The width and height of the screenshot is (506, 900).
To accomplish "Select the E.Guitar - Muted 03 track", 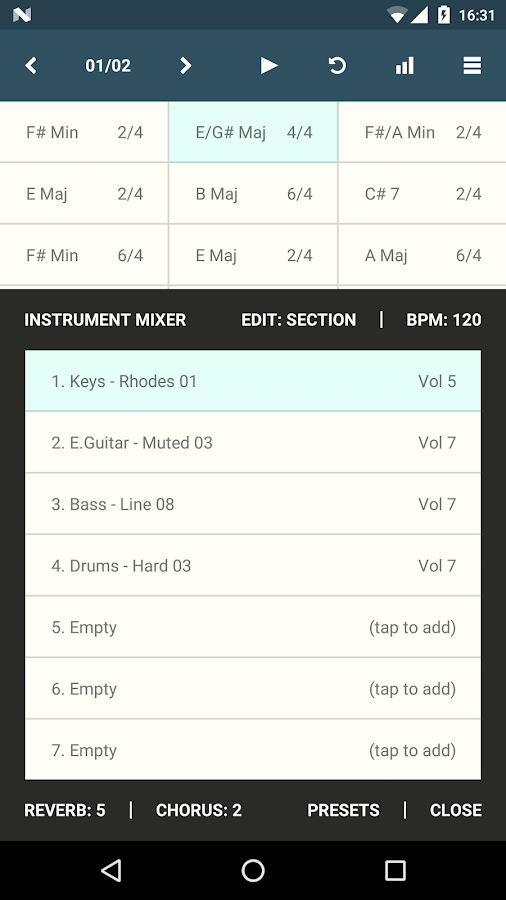I will (253, 443).
